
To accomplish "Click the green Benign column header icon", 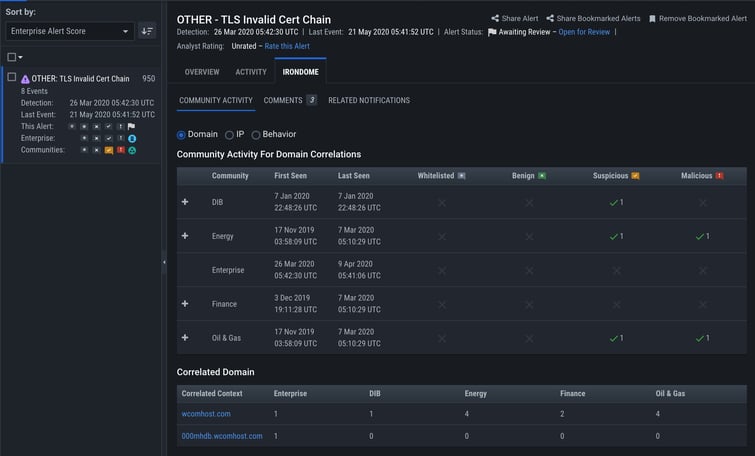I will pos(542,176).
